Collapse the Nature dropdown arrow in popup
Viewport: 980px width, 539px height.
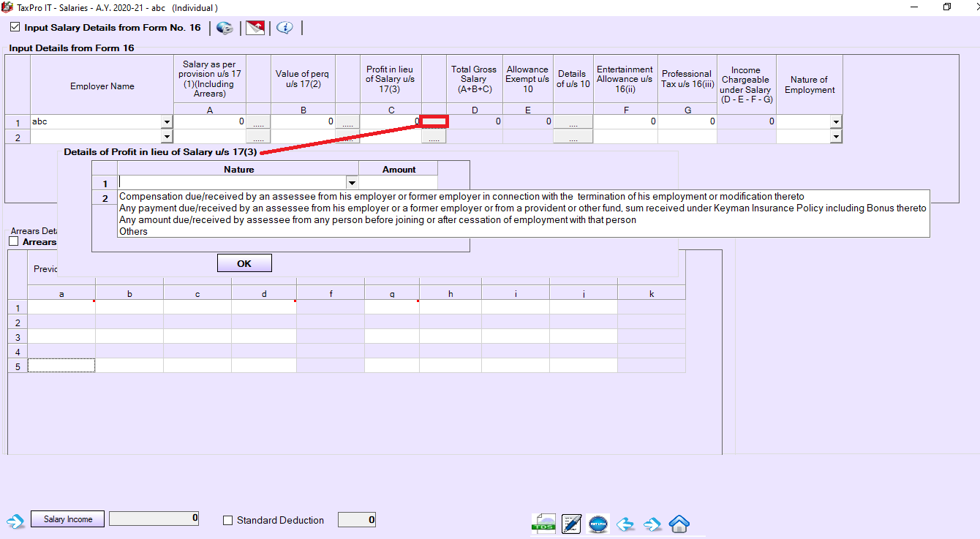click(x=352, y=183)
